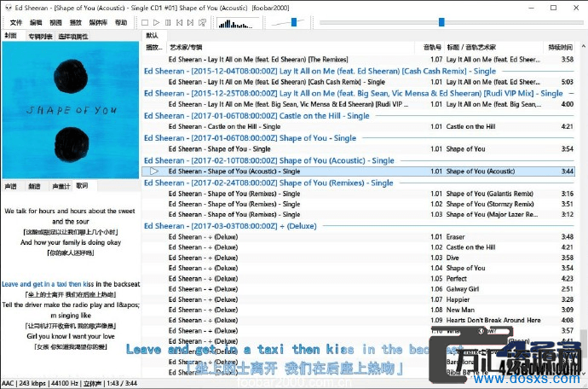Screen dimensions: 588x389
Task: Open the 视图 menu
Action: pos(55,22)
